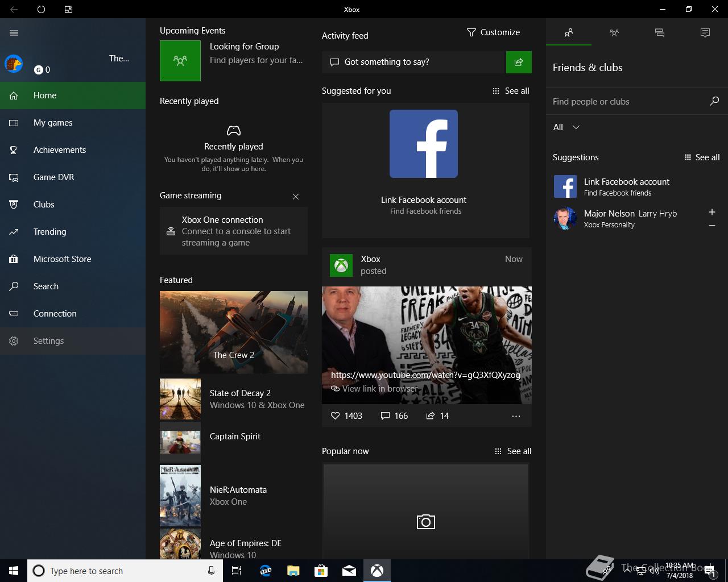Expand the All filter dropdown
The image size is (728, 582).
pos(566,127)
